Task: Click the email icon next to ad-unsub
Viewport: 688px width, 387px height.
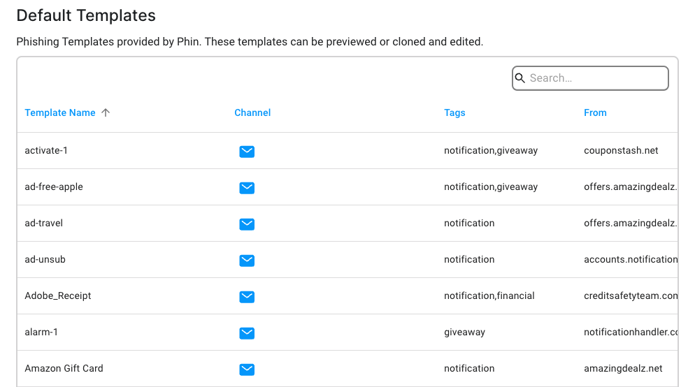Action: tap(247, 261)
